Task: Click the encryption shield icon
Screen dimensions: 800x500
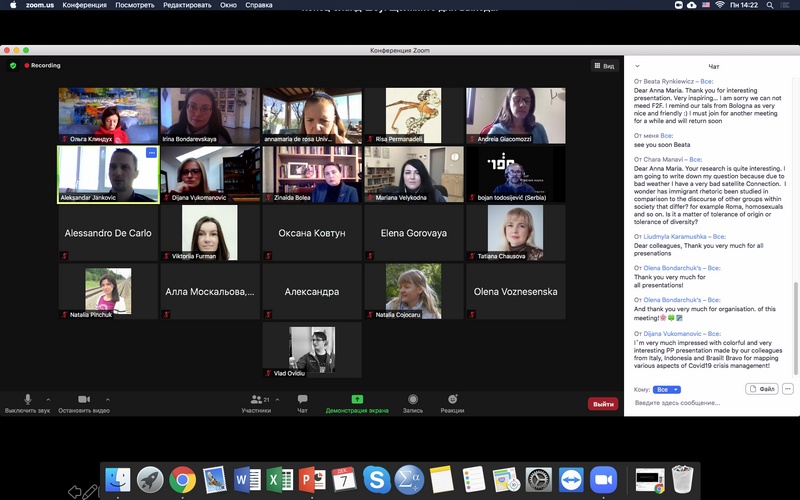Action: pyautogui.click(x=13, y=66)
